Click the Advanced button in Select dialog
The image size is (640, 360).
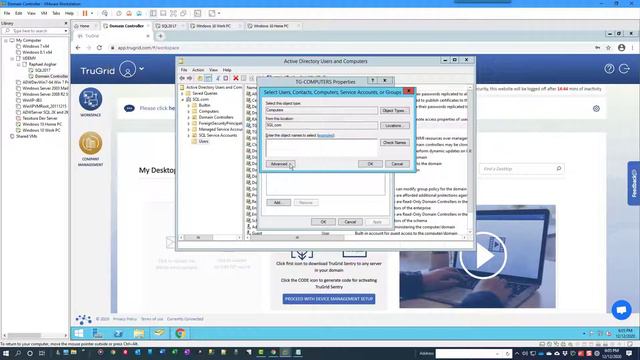[280, 164]
